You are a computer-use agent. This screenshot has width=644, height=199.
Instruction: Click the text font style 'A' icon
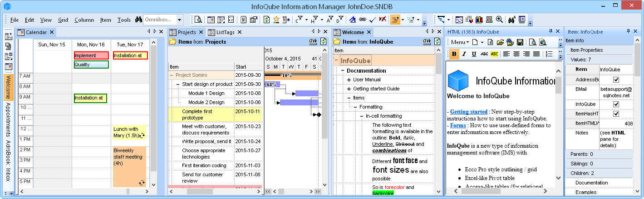354,20
